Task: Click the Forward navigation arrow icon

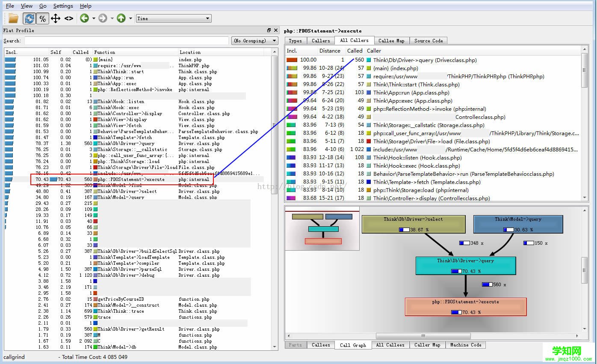Action: click(103, 18)
